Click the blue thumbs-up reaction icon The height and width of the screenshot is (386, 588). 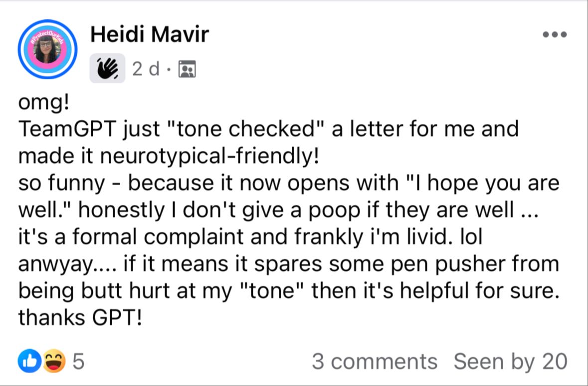tap(28, 361)
